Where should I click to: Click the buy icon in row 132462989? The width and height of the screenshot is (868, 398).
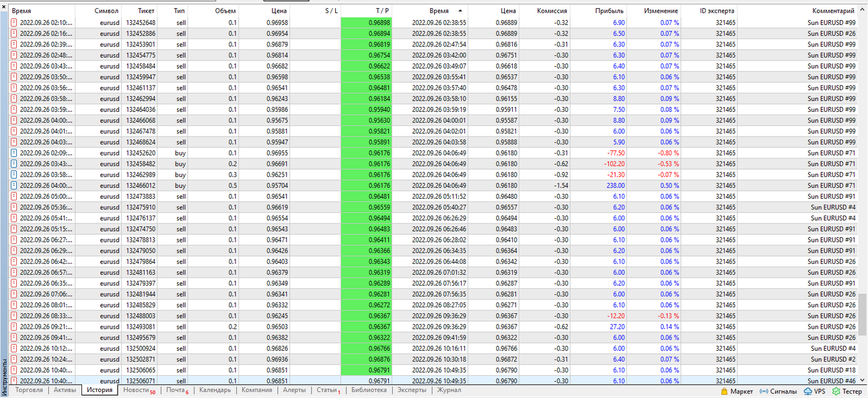[14, 174]
